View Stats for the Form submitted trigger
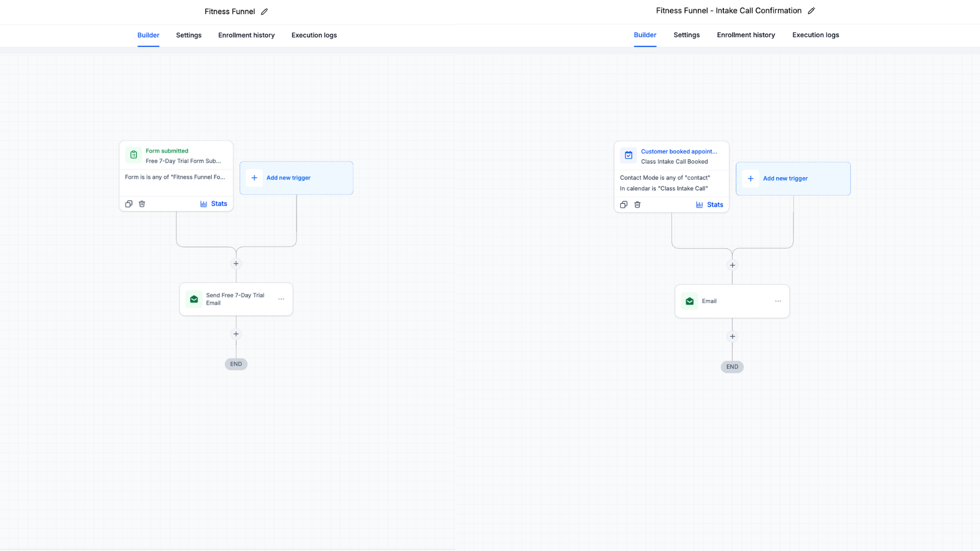Viewport: 980px width, 551px height. [x=213, y=204]
